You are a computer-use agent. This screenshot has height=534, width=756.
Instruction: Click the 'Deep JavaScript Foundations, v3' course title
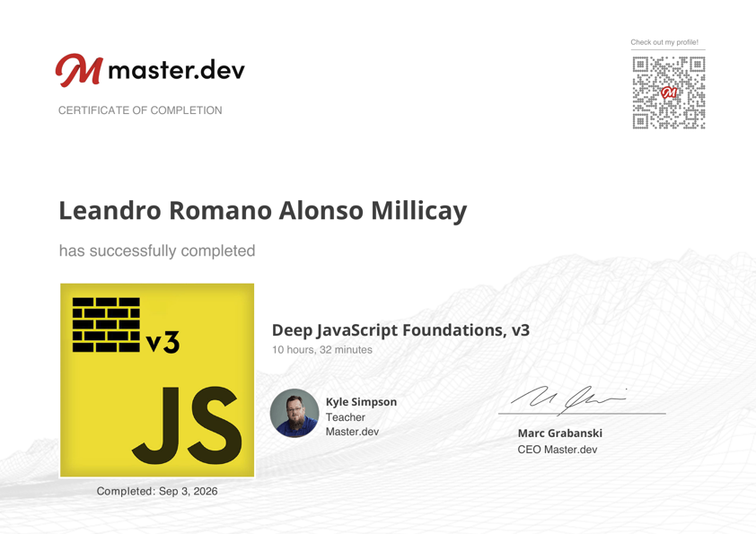(x=400, y=330)
